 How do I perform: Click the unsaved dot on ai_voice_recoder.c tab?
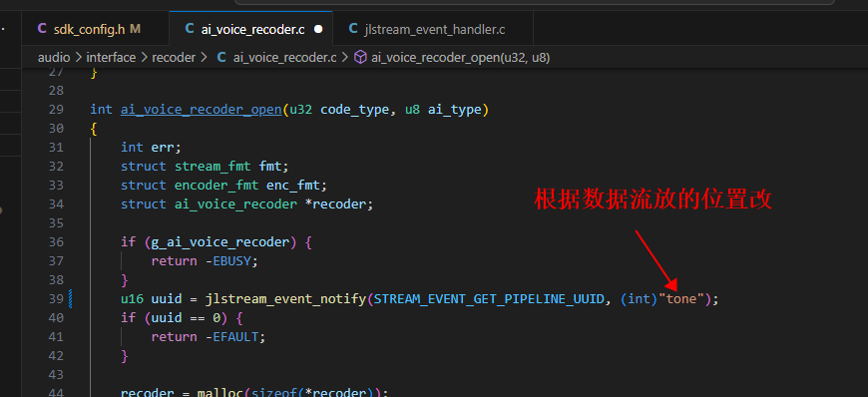pyautogui.click(x=318, y=29)
